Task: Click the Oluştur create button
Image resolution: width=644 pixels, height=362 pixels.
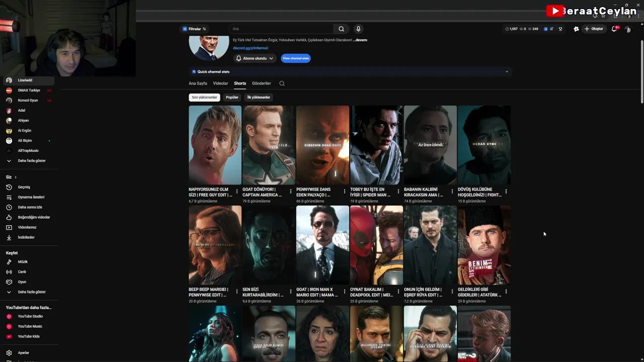Action: [594, 29]
